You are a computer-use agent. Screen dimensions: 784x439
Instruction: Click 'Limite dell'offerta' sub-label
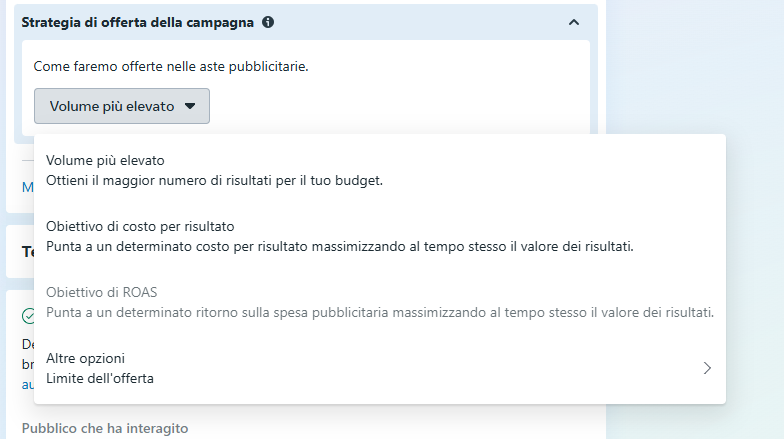(x=100, y=378)
